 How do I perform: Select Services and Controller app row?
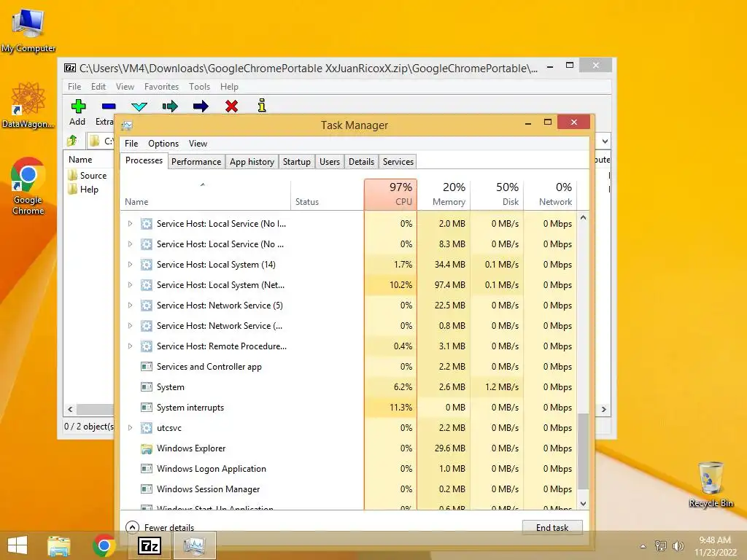point(349,367)
